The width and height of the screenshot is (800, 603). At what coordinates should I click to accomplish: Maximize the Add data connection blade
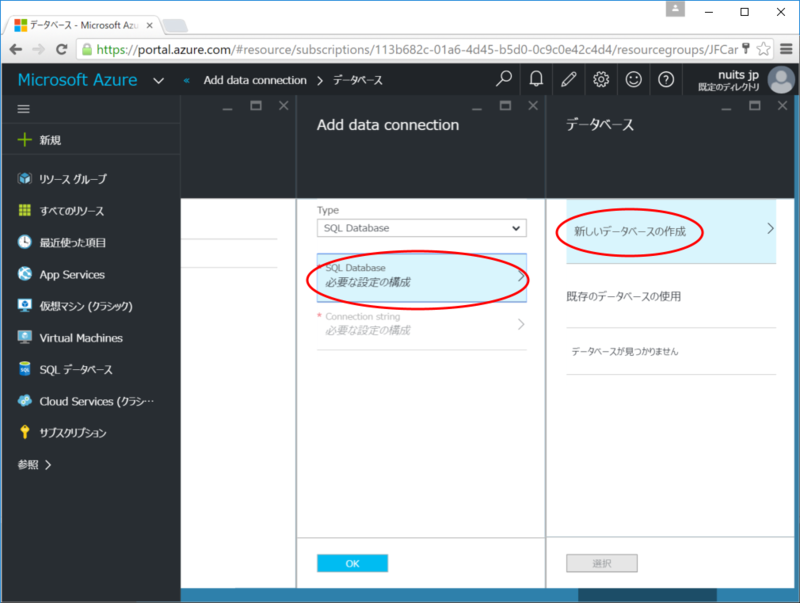[505, 106]
